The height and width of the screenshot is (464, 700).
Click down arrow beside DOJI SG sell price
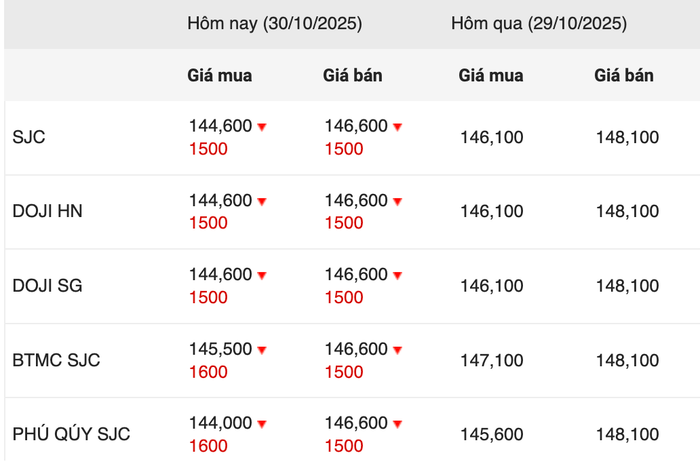397,275
